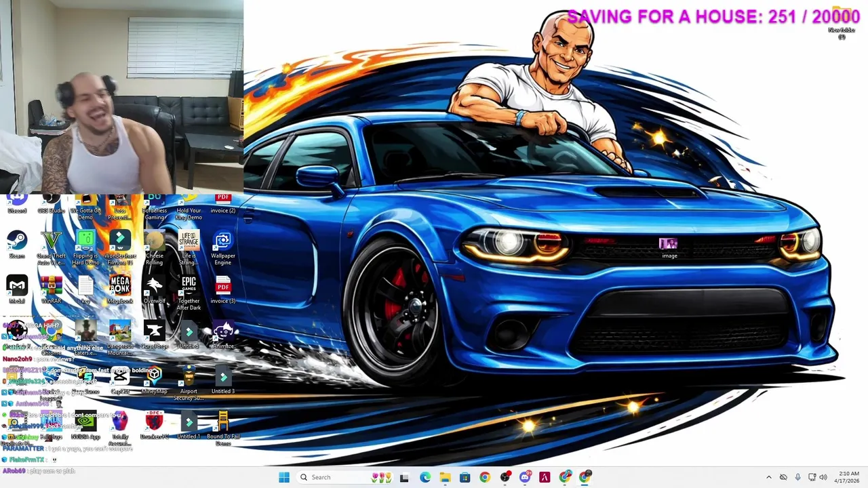Open the Dangerous Mountain game shortcut
868x488 pixels.
(120, 338)
